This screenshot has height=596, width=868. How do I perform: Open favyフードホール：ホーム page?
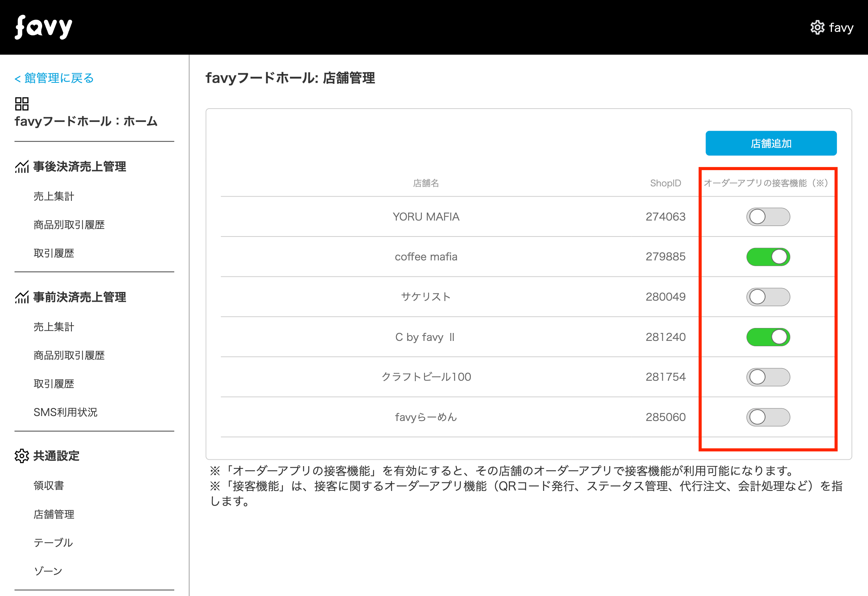(x=86, y=121)
